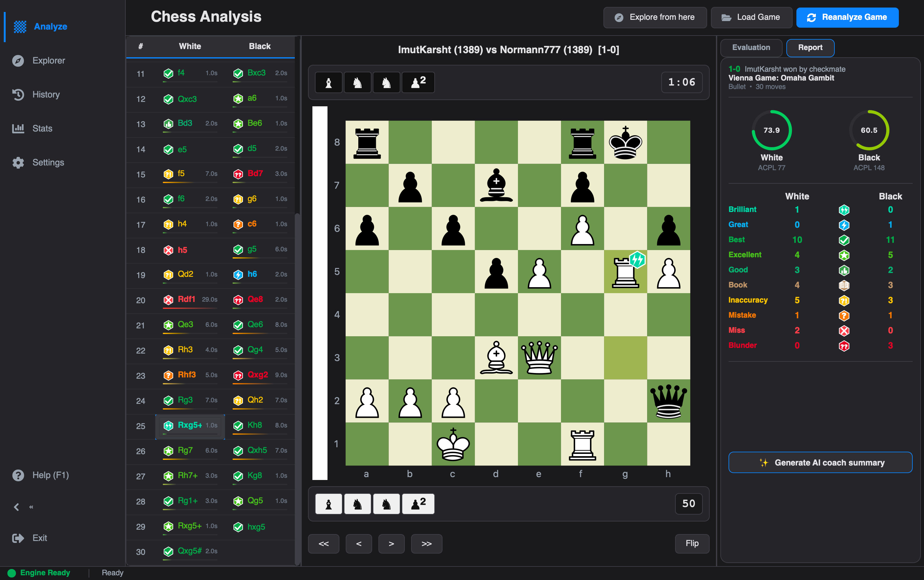Viewport: 924px width, 580px height.
Task: Click Explore from here button
Action: tap(655, 17)
